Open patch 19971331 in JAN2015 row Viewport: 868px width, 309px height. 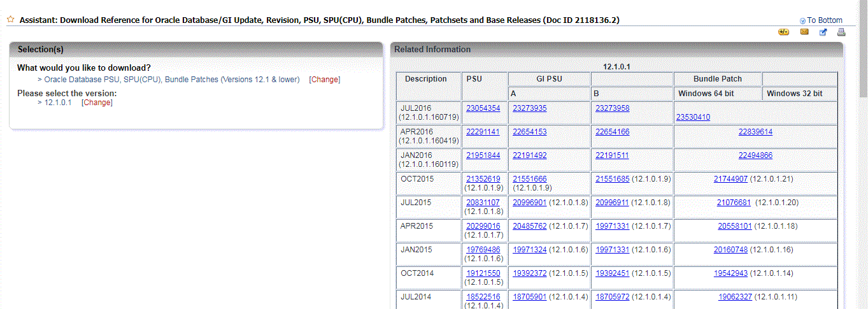[x=613, y=250]
